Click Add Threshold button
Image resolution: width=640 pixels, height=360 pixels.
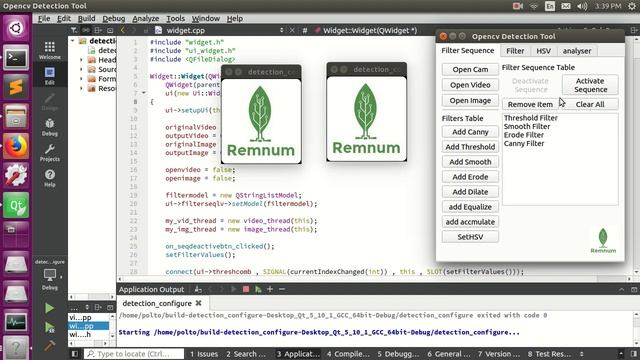pyautogui.click(x=470, y=147)
